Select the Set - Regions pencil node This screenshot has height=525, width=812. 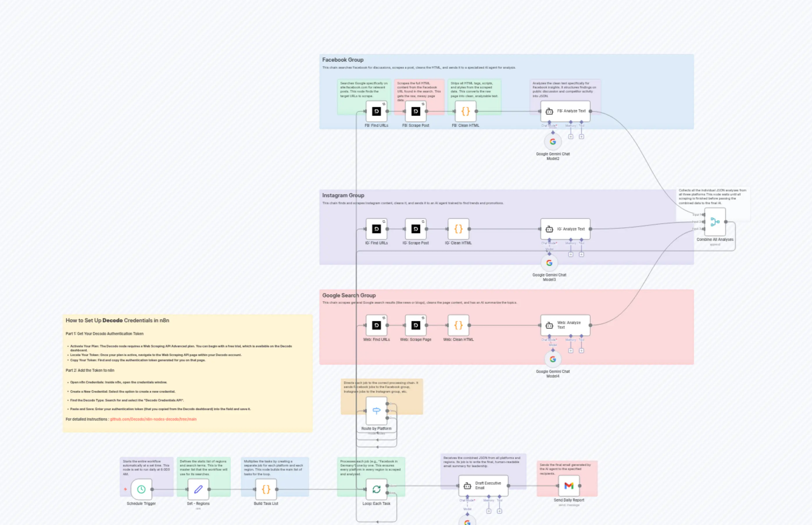(x=198, y=489)
